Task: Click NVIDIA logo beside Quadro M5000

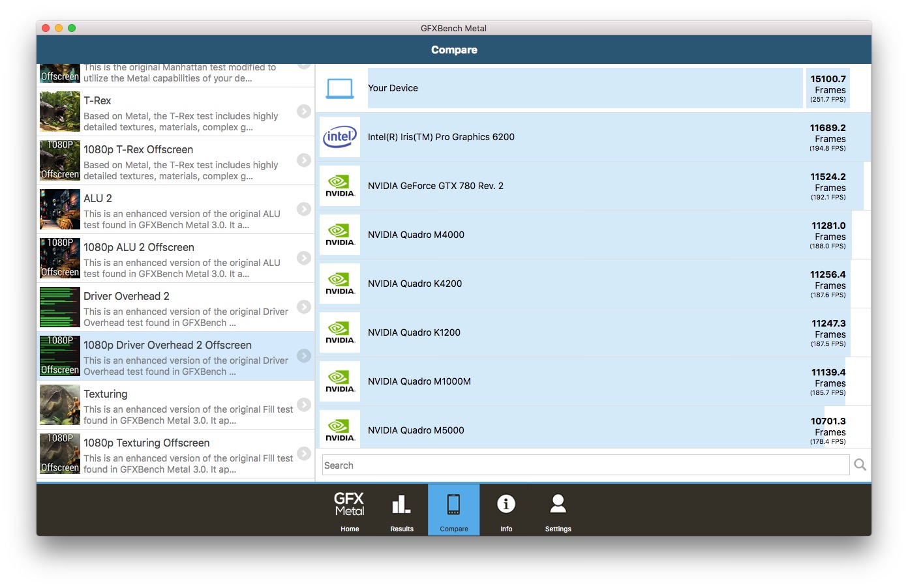Action: (340, 429)
